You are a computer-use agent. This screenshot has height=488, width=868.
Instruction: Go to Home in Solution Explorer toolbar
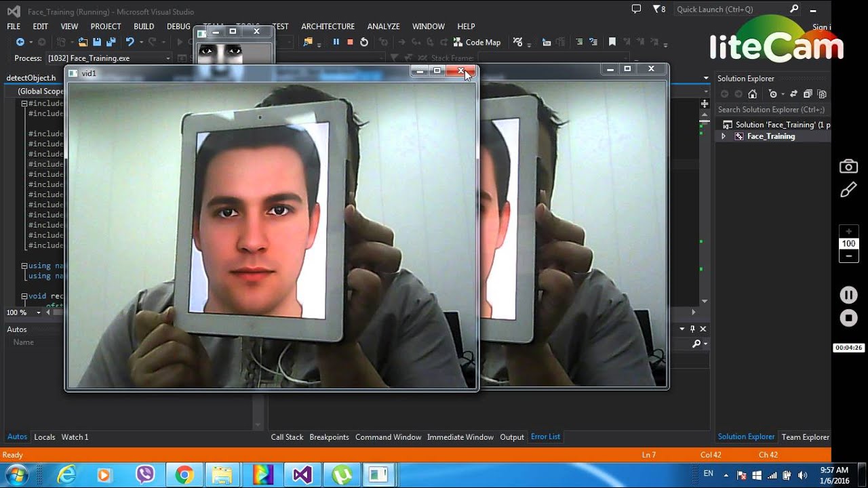pyautogui.click(x=752, y=94)
